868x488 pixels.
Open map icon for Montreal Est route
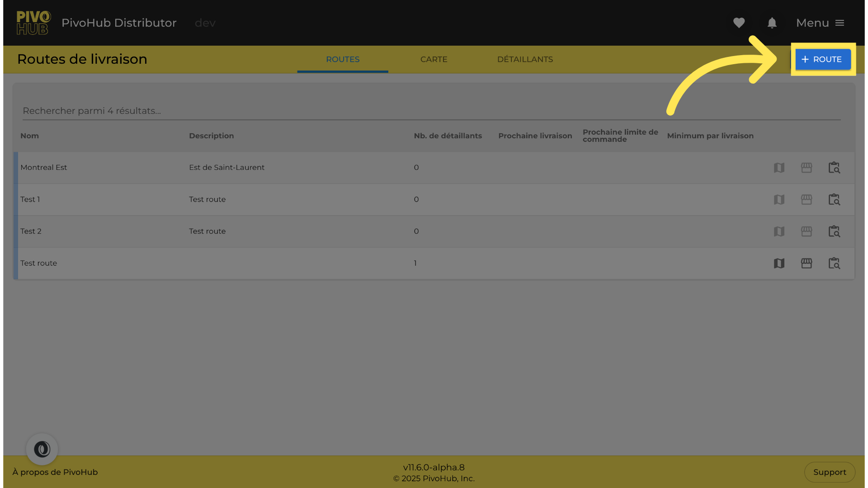pyautogui.click(x=779, y=168)
